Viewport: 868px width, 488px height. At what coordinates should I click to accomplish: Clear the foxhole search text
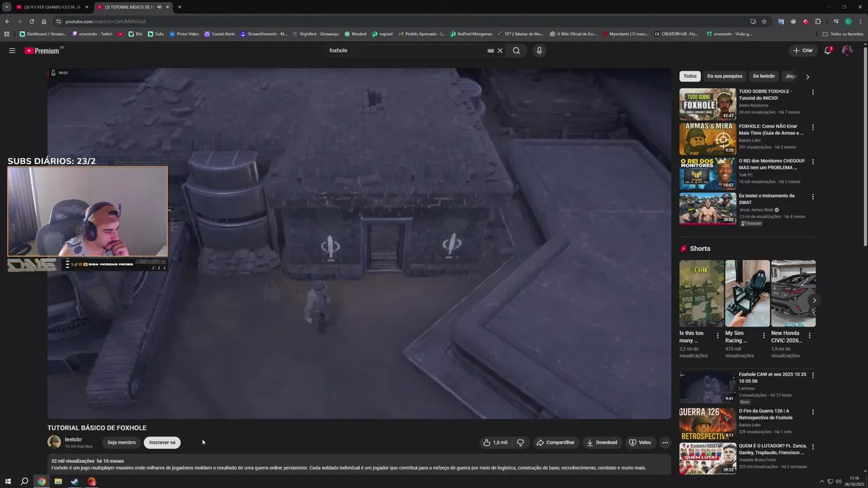click(500, 51)
